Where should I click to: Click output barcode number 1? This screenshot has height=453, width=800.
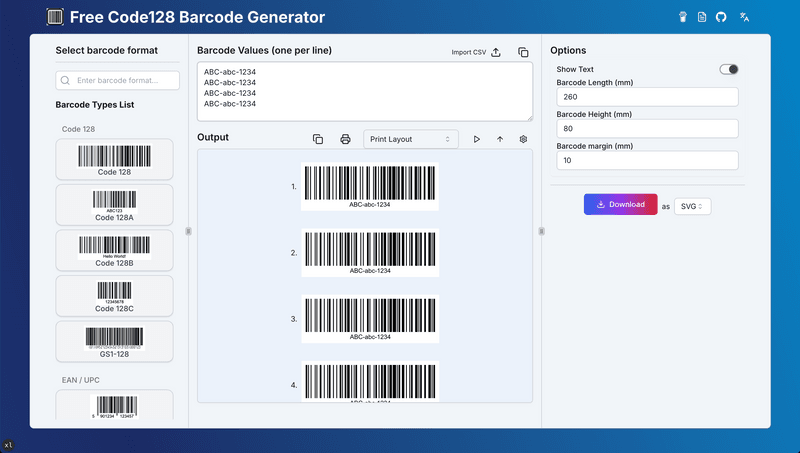pos(370,186)
